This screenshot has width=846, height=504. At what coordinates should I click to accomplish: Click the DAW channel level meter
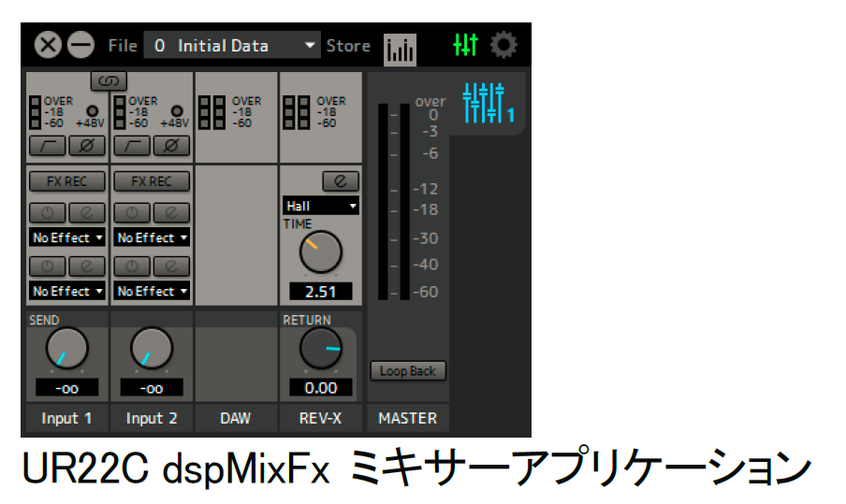point(212,112)
